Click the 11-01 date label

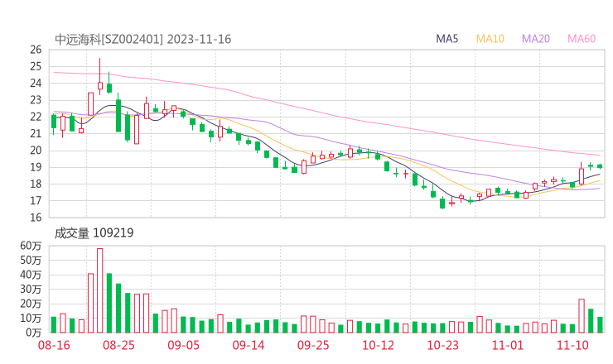coord(508,345)
